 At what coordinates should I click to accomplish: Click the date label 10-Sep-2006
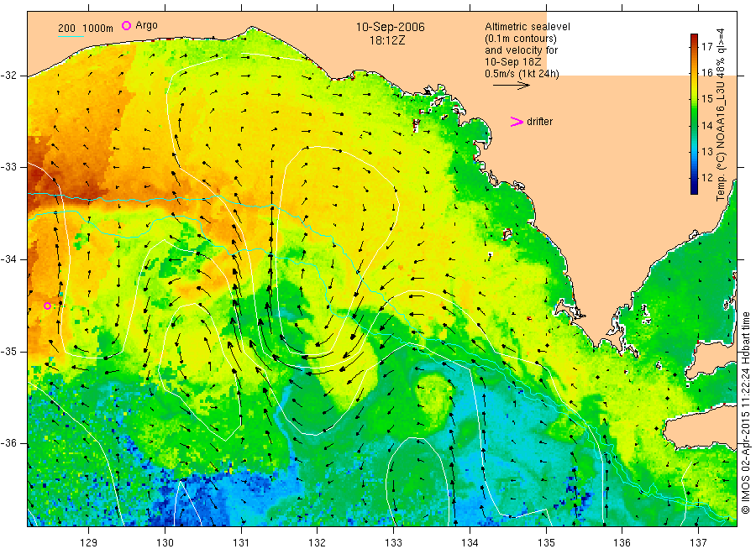click(x=390, y=27)
